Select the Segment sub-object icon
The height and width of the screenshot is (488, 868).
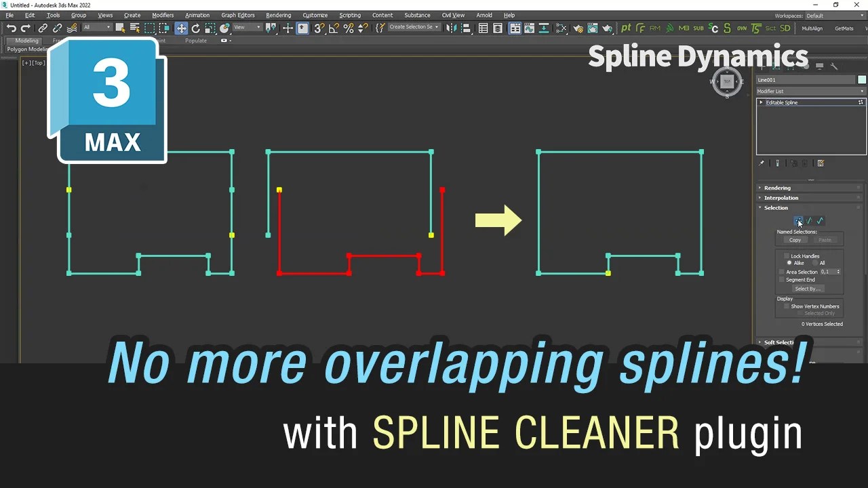pos(808,220)
